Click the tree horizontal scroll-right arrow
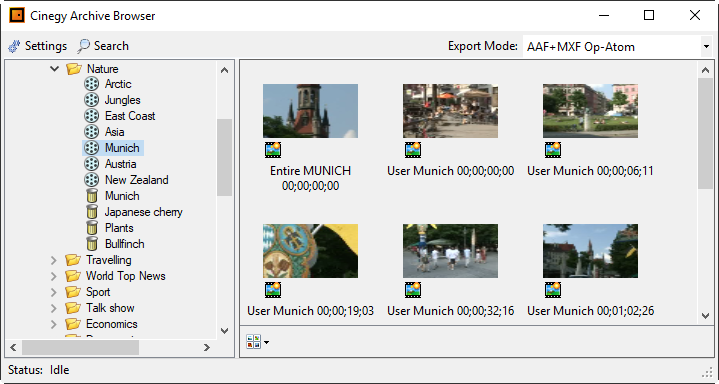Screen dimensions: 719x384 207,347
